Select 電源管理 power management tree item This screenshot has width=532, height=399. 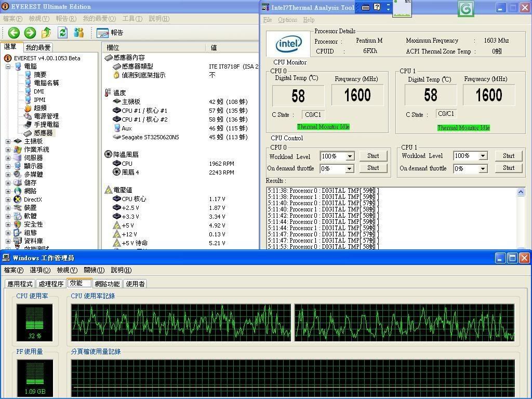coord(46,116)
